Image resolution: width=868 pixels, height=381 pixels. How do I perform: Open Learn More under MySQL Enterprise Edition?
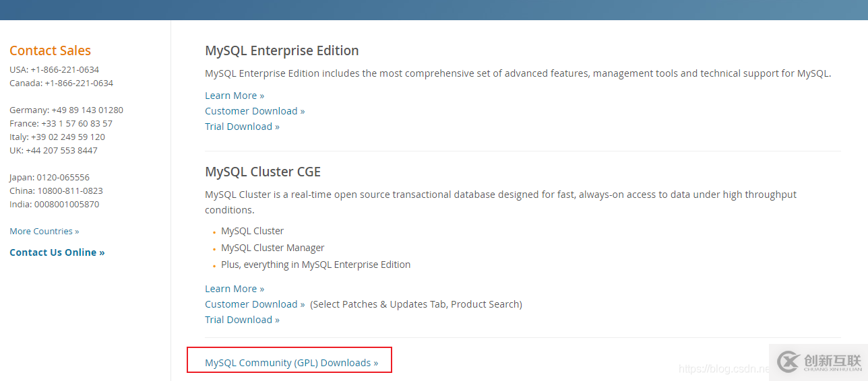pos(235,96)
